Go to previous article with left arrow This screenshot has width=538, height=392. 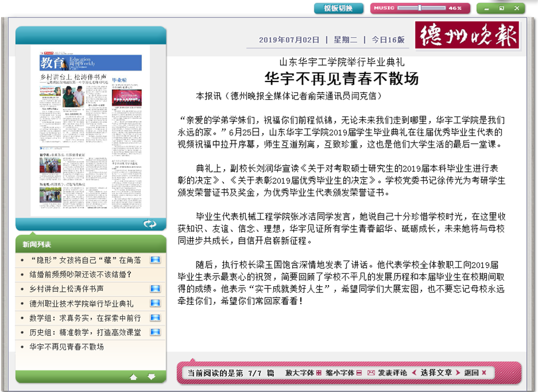[x=414, y=373]
